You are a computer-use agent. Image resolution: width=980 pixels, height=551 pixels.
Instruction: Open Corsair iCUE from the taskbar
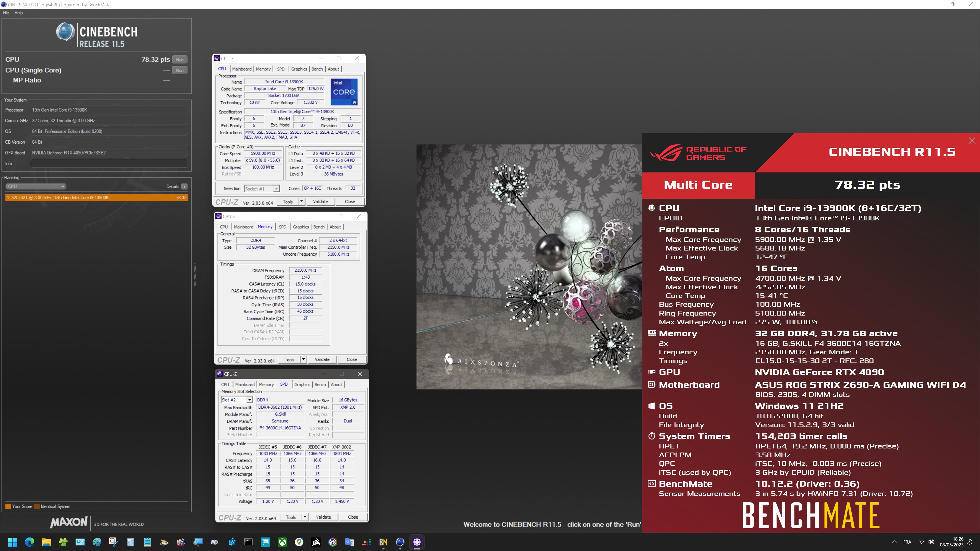316,542
